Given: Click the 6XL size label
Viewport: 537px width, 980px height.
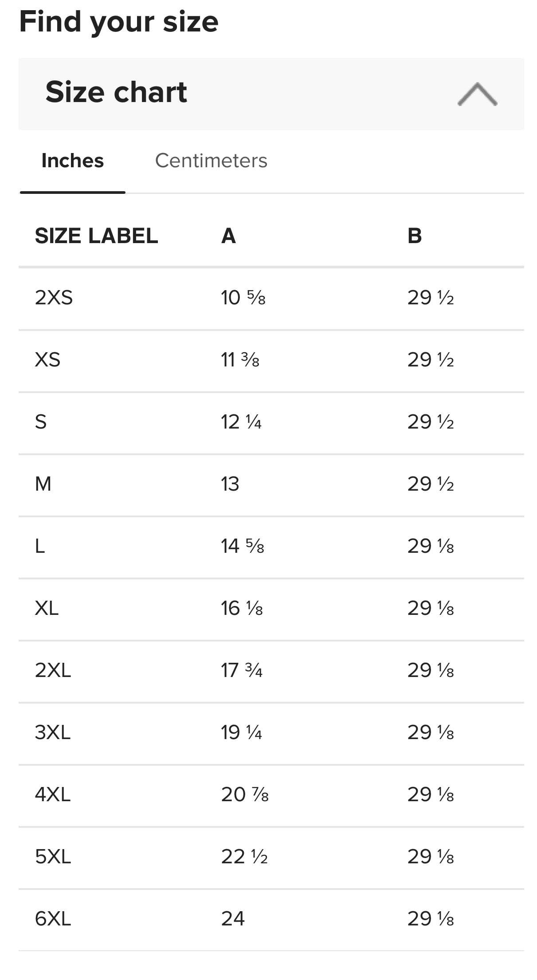Looking at the screenshot, I should [53, 918].
